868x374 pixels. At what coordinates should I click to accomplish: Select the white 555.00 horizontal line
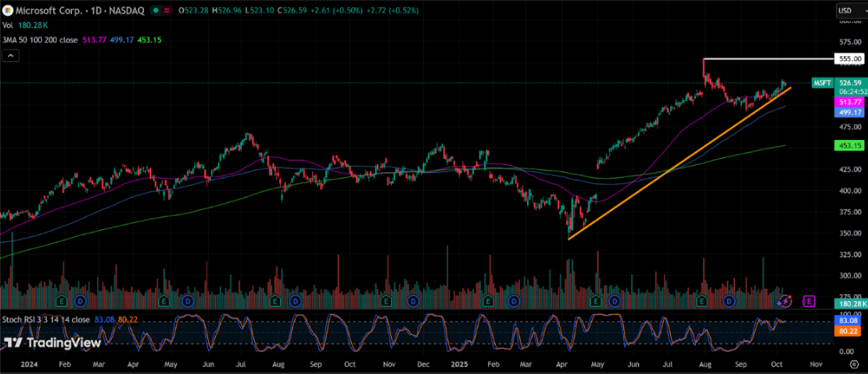click(x=766, y=59)
